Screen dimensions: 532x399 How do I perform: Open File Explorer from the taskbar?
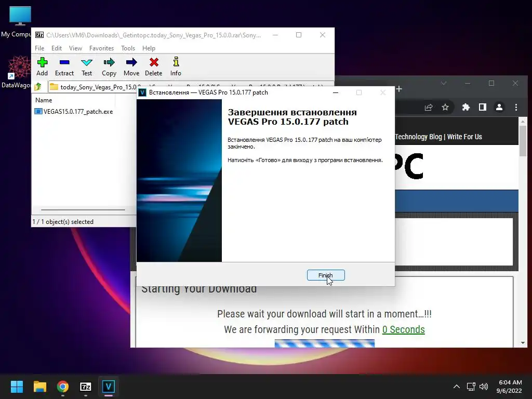39,387
